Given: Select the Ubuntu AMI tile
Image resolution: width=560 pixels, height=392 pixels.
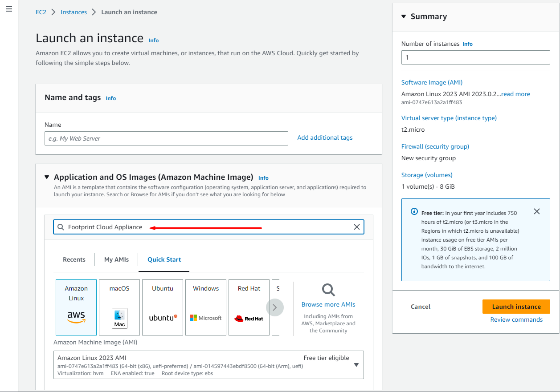Looking at the screenshot, I should tap(162, 307).
